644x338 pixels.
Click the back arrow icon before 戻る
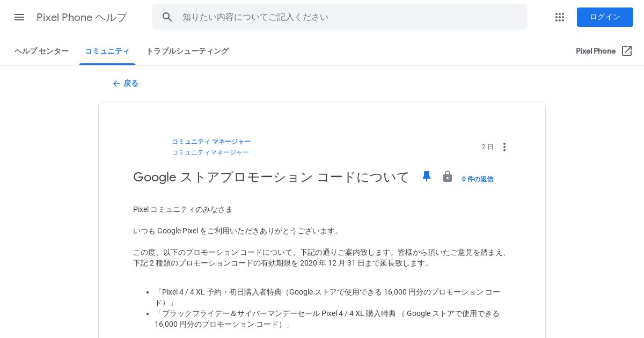pos(116,84)
